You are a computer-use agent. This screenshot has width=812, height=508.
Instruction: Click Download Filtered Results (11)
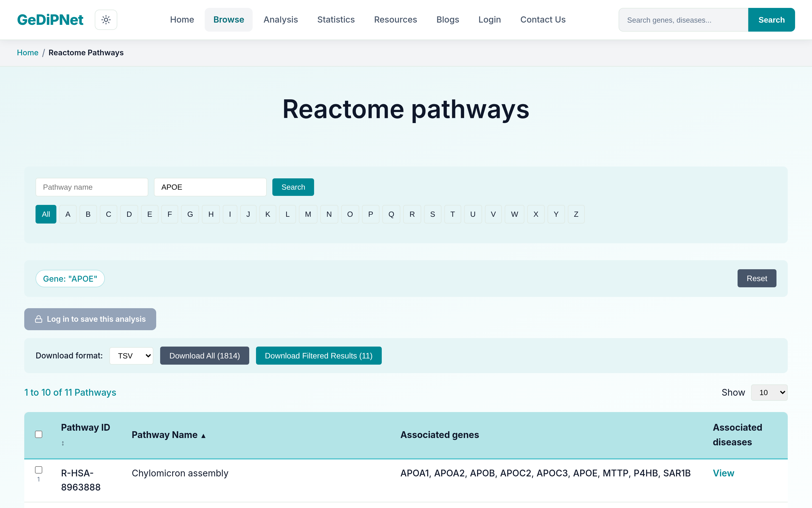(318, 356)
